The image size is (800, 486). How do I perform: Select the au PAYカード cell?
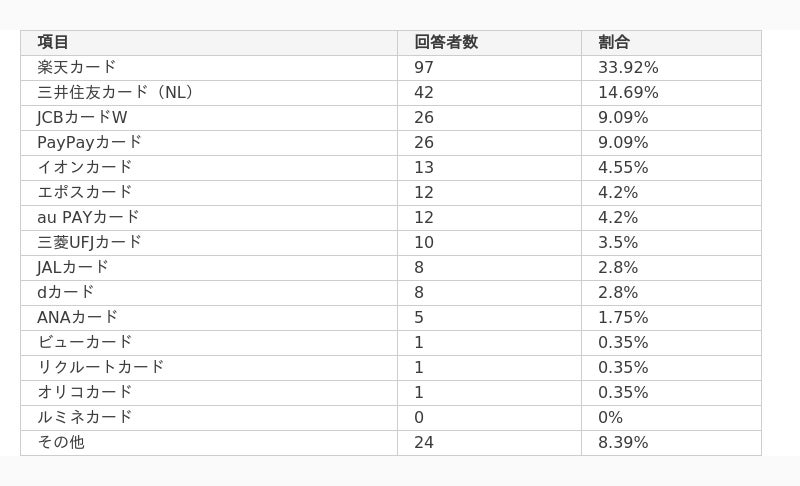point(209,217)
